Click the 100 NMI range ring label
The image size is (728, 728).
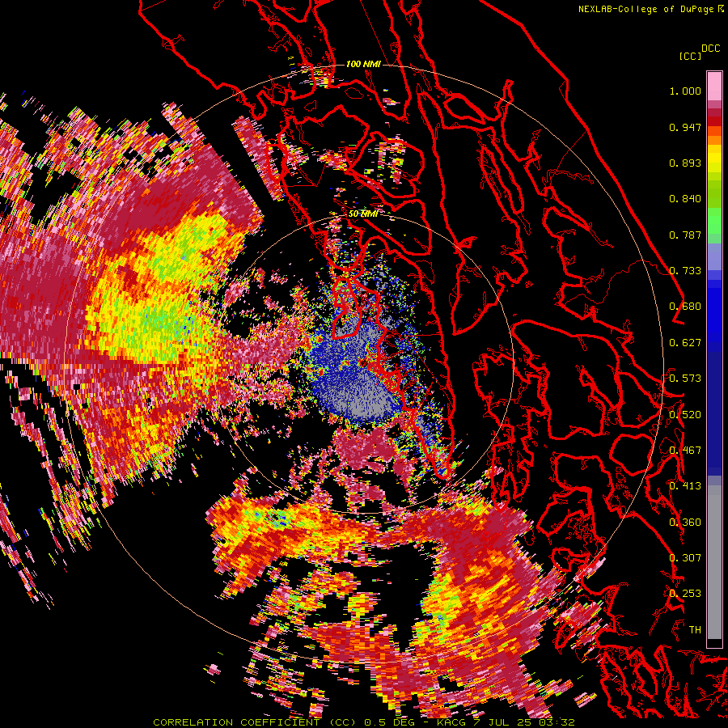363,64
